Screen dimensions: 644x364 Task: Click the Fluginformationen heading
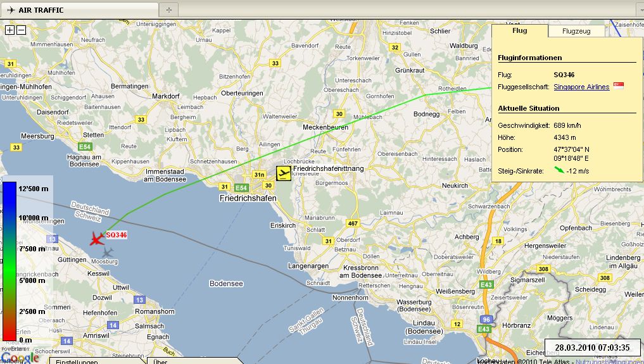click(x=530, y=58)
